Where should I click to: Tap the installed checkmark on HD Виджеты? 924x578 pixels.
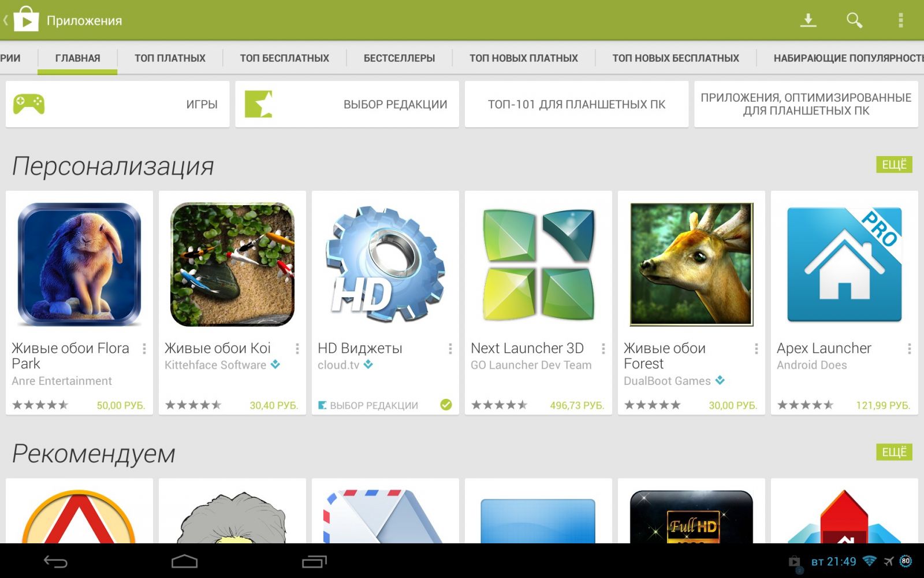pos(446,405)
